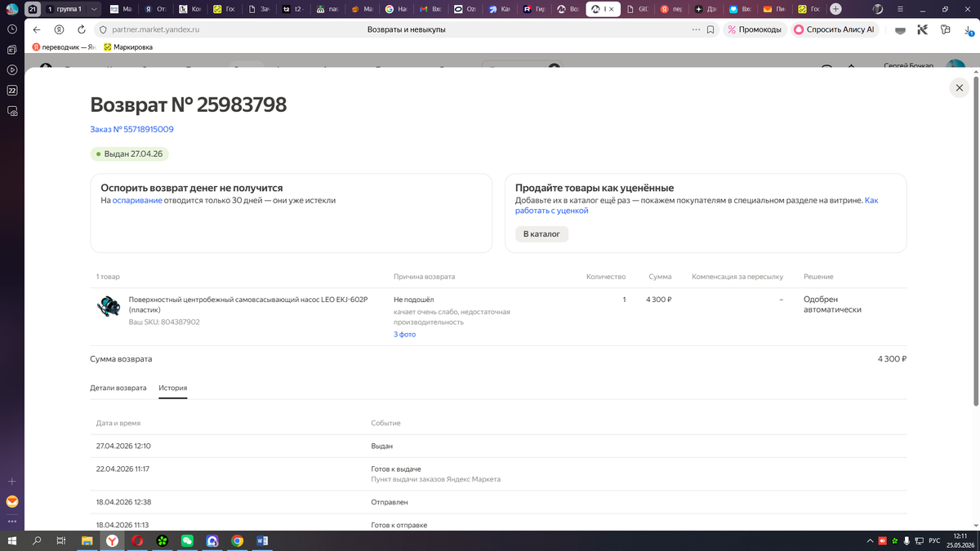The width and height of the screenshot is (980, 551).
Task: Close the active browser tab
Action: coord(611,9)
